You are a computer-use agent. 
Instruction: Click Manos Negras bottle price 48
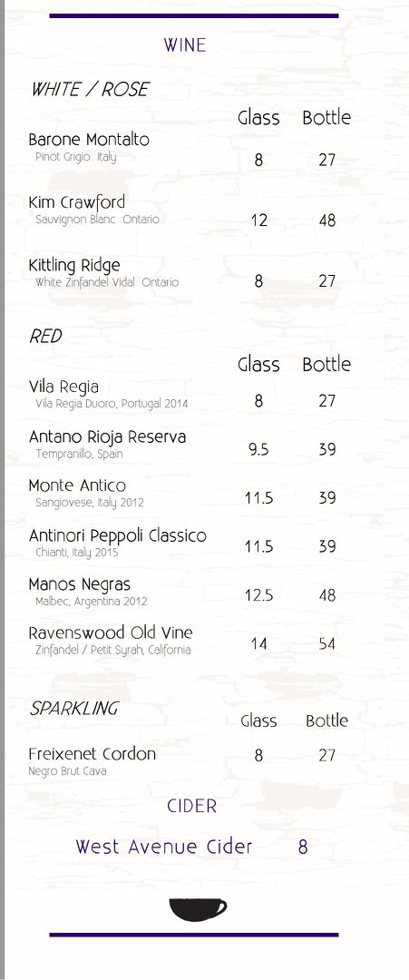click(x=327, y=595)
